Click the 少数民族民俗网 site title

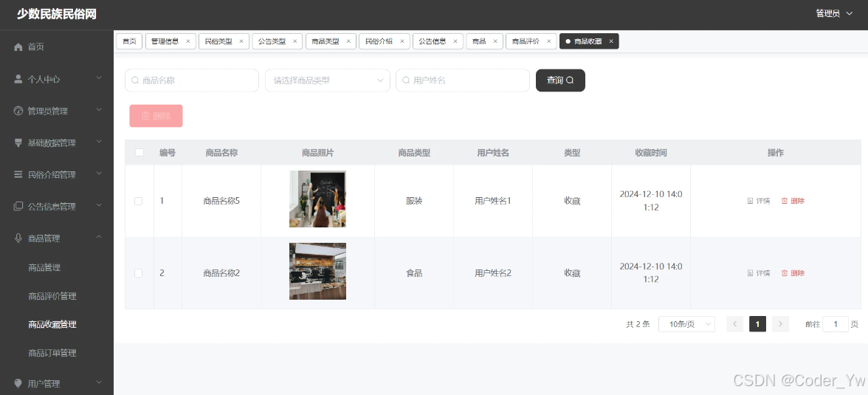point(56,15)
